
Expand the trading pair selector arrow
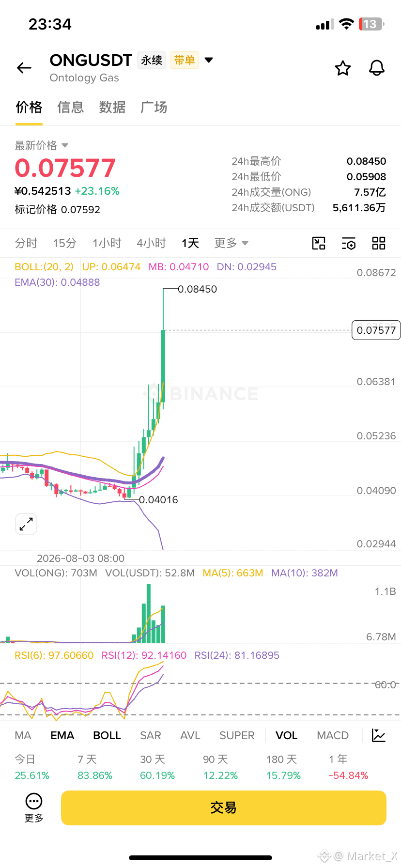pos(209,60)
